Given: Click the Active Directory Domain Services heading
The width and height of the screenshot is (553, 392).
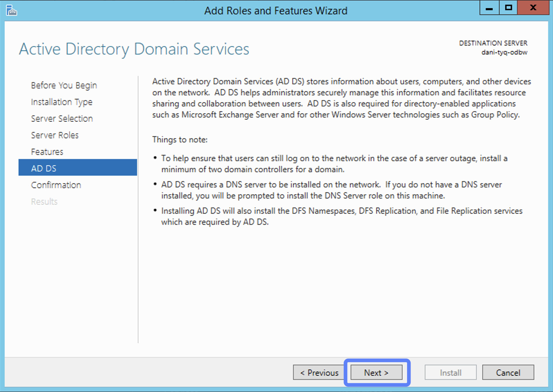Looking at the screenshot, I should coord(134,49).
